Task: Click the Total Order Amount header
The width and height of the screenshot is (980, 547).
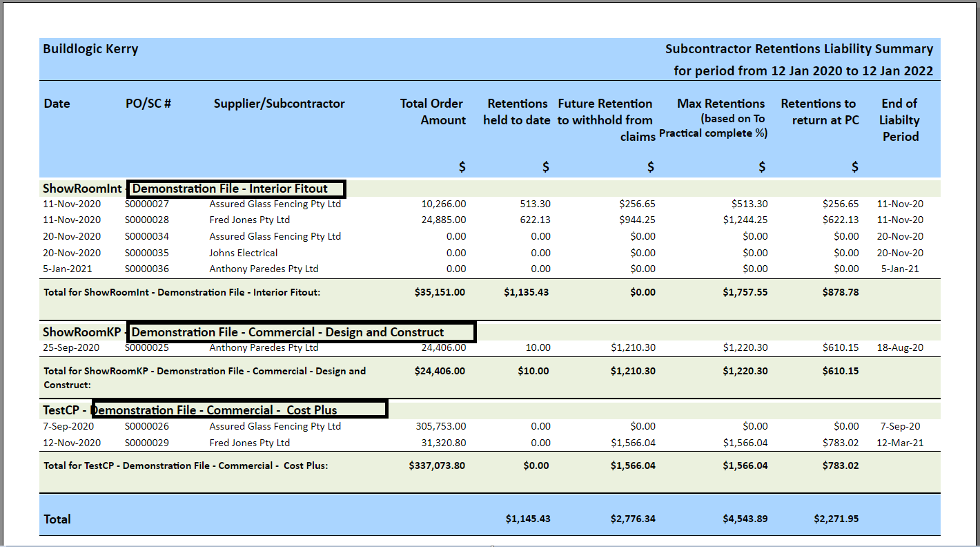Action: 433,112
